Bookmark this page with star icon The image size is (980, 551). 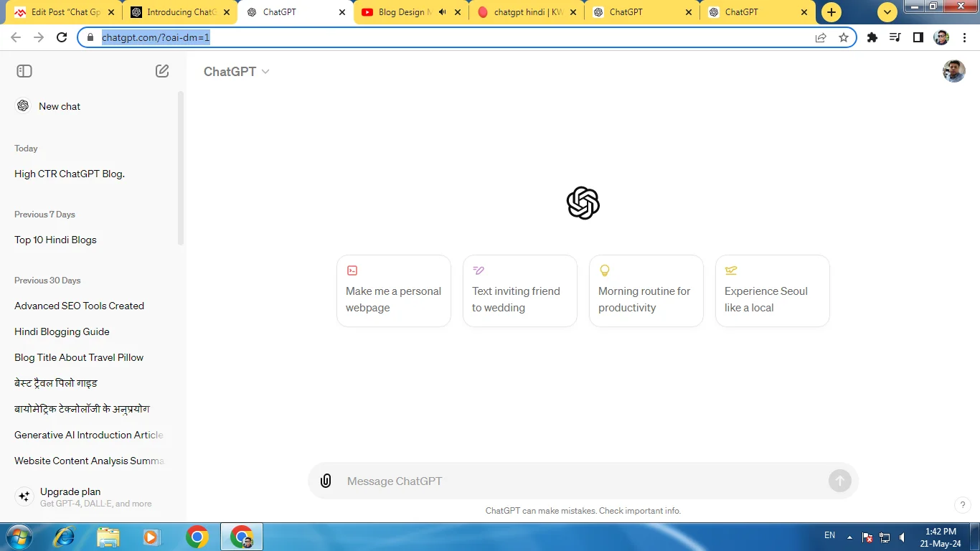pyautogui.click(x=844, y=37)
